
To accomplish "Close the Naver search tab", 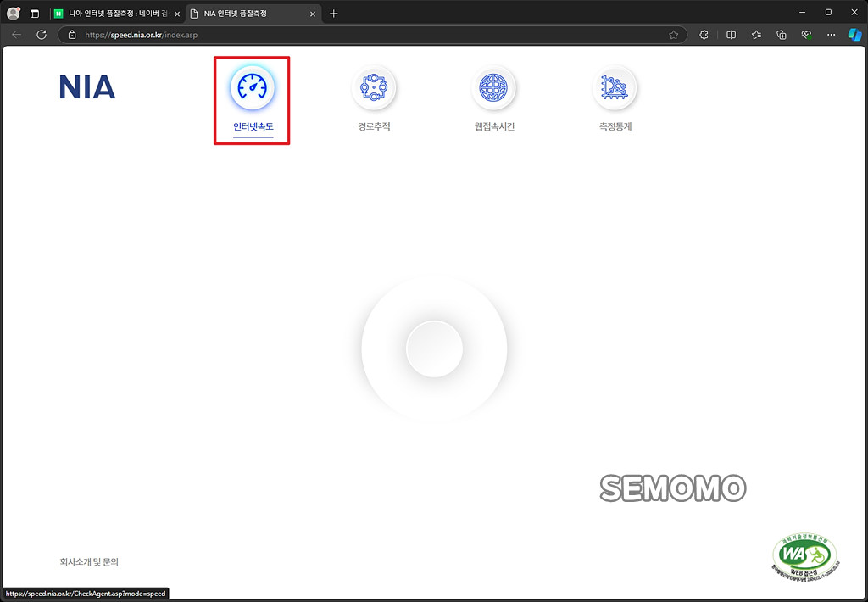I will point(177,14).
